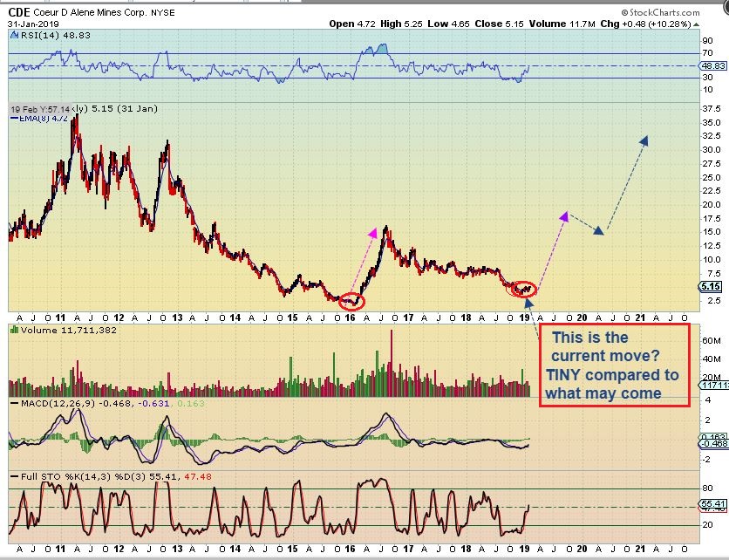The height and width of the screenshot is (560, 729).
Task: Click year 21 on the upper time axis
Action: (640, 318)
